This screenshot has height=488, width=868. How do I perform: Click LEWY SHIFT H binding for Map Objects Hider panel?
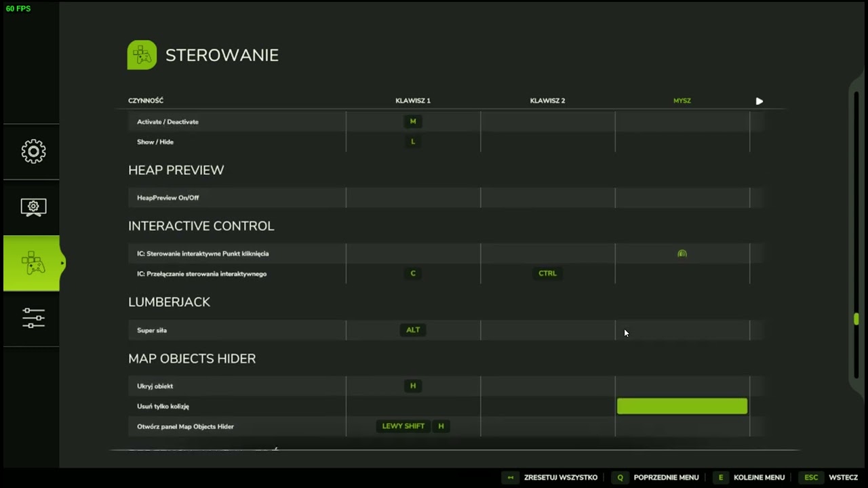(x=413, y=426)
